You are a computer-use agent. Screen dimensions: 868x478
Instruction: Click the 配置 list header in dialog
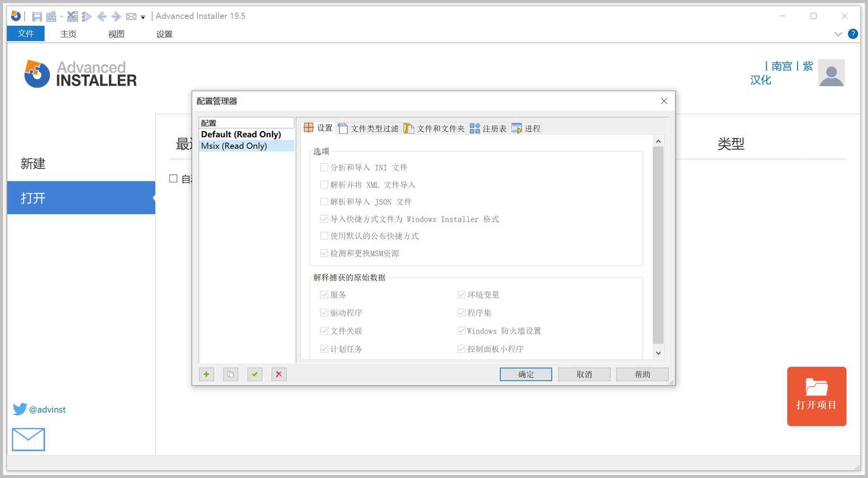point(246,123)
